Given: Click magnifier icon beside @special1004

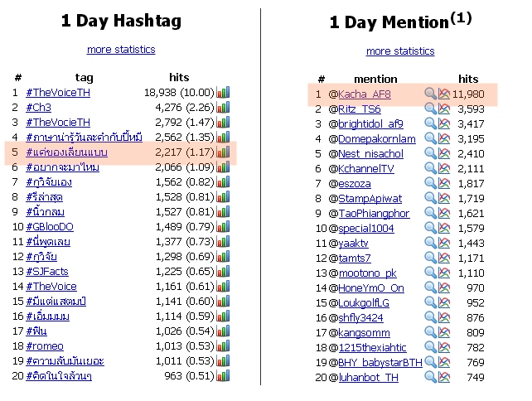Looking at the screenshot, I should 431,228.
